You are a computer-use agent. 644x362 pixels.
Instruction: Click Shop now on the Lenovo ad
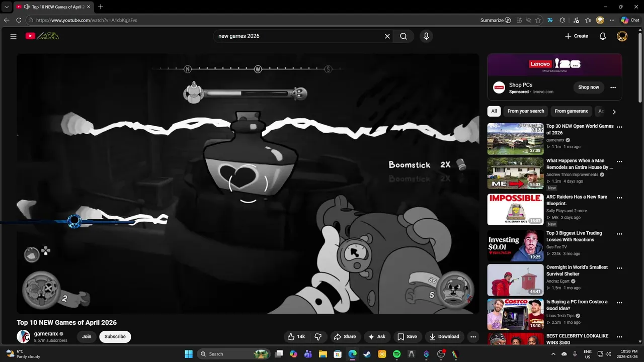pyautogui.click(x=589, y=87)
